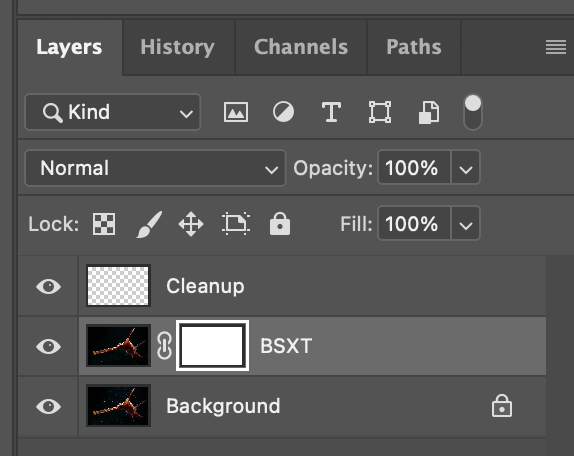Open the Kind filter type dropdown
Image resolution: width=574 pixels, height=456 pixels.
(x=113, y=112)
